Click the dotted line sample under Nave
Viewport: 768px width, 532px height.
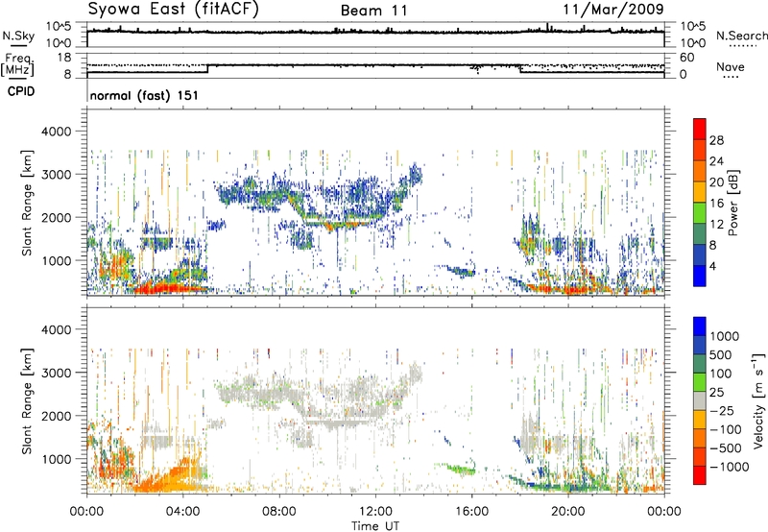click(731, 77)
